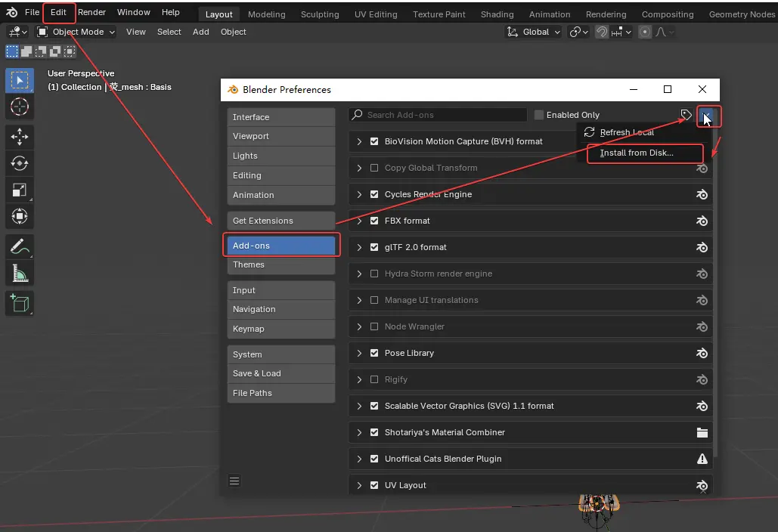Uncheck the UV Layout add-on
This screenshot has width=778, height=532.
point(374,485)
